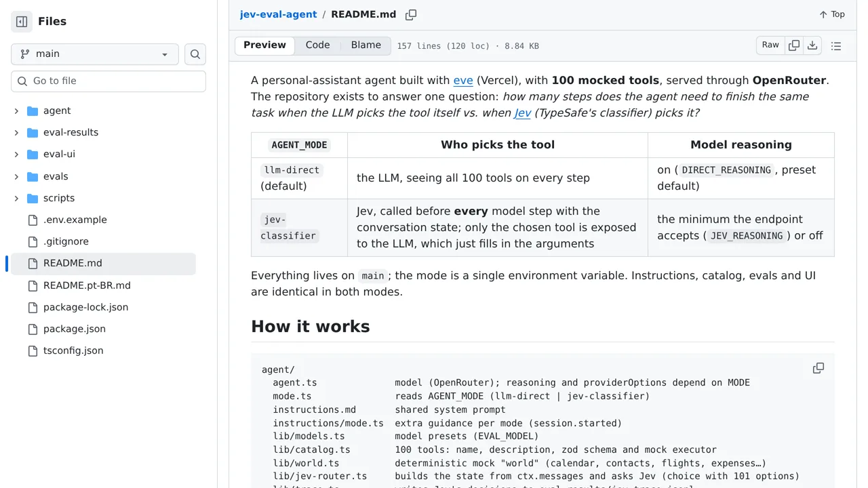The height and width of the screenshot is (488, 868).
Task: Click the JEV_REASONING code text
Action: click(x=747, y=236)
